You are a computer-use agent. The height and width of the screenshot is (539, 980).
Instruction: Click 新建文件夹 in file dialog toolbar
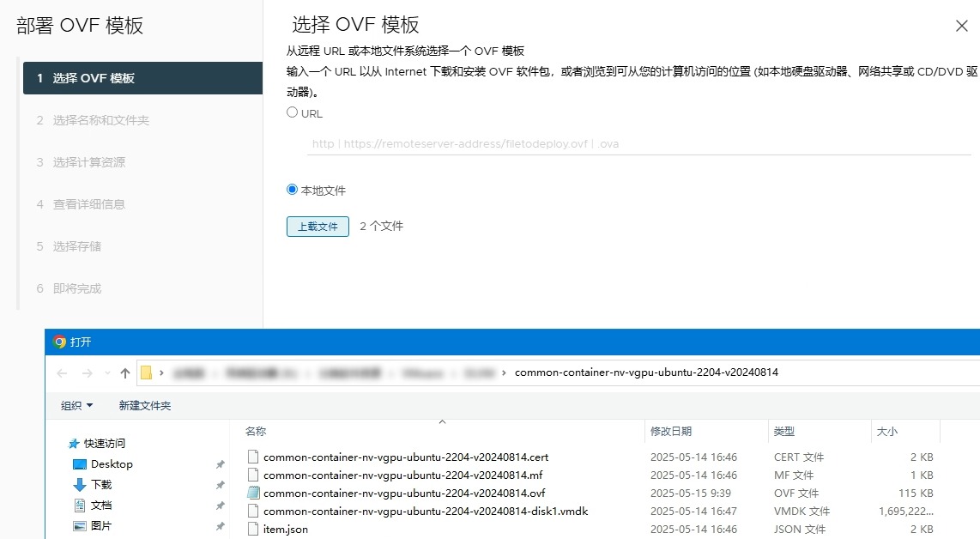(145, 405)
